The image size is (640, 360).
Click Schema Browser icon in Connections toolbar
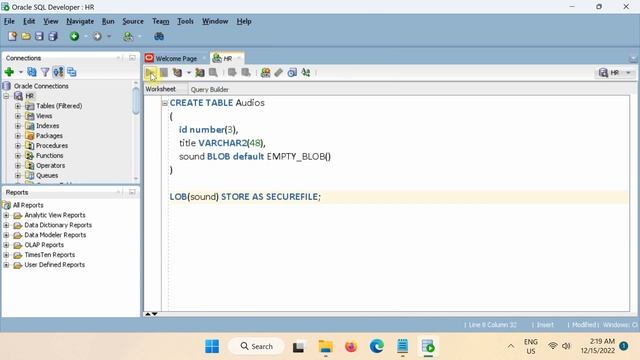pyautogui.click(x=58, y=72)
